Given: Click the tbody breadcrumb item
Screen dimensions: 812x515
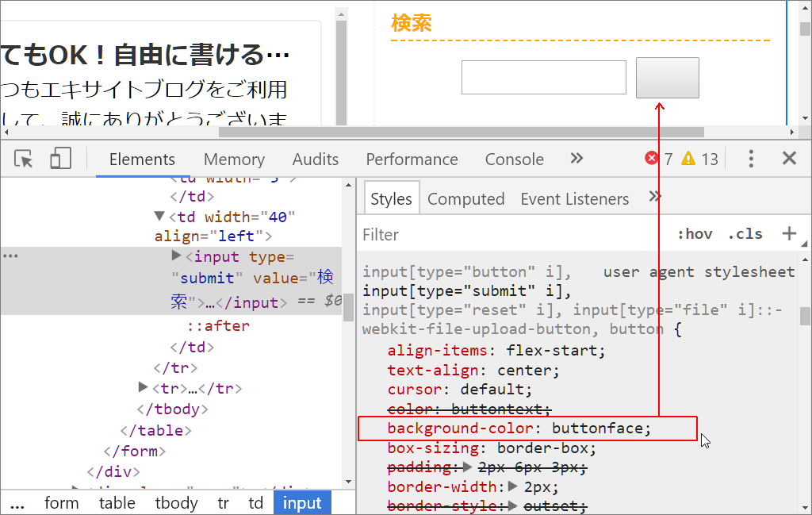Looking at the screenshot, I should pos(176,502).
